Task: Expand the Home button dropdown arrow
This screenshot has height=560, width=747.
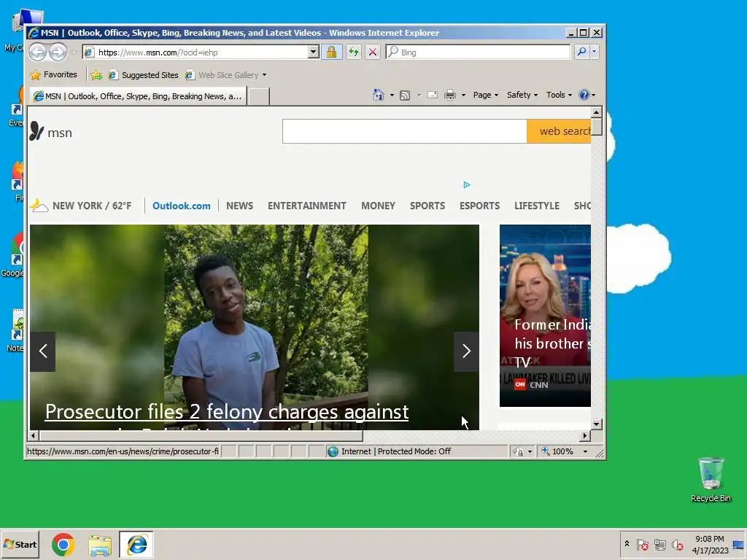Action: click(392, 96)
